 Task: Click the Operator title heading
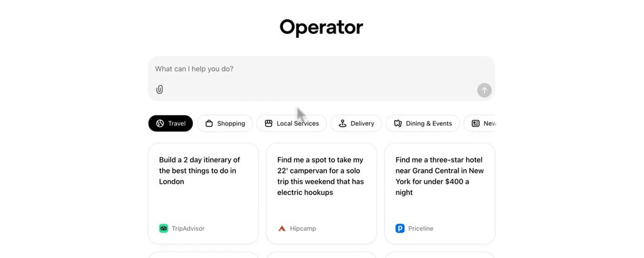321,28
